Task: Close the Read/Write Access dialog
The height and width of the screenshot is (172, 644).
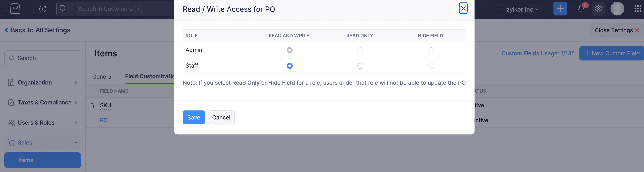Action: 463,8
